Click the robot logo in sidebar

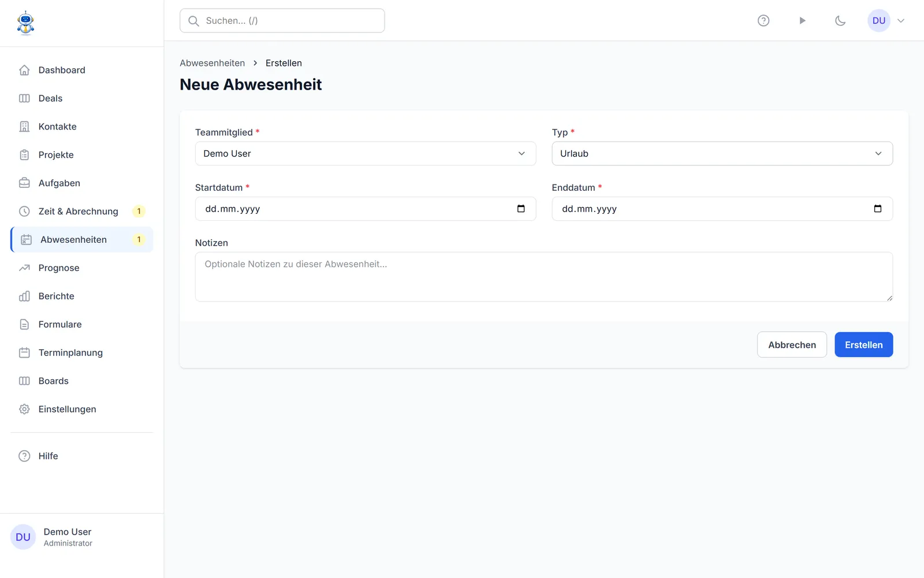(x=25, y=23)
